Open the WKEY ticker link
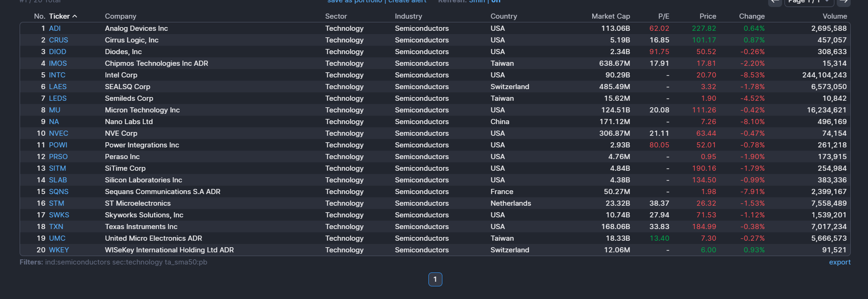 [x=59, y=250]
